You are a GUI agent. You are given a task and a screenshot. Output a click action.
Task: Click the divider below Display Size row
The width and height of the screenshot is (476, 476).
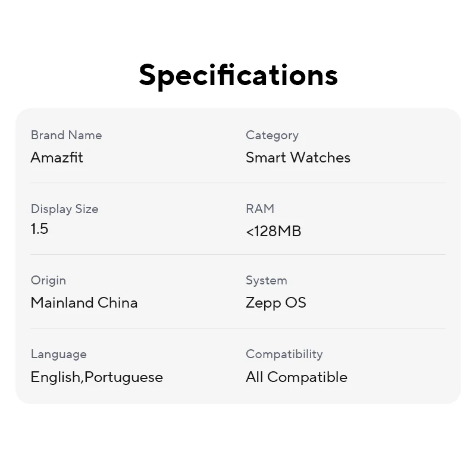(x=238, y=255)
